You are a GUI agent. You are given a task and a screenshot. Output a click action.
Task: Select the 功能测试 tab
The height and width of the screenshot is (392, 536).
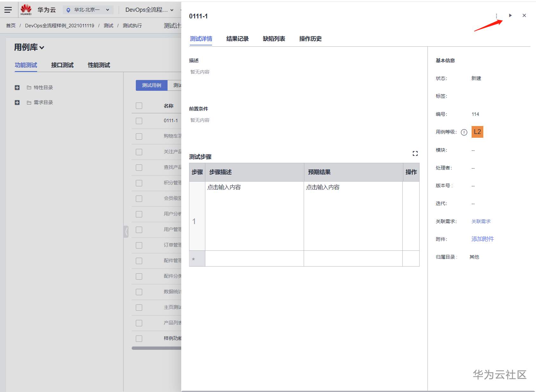pyautogui.click(x=26, y=65)
